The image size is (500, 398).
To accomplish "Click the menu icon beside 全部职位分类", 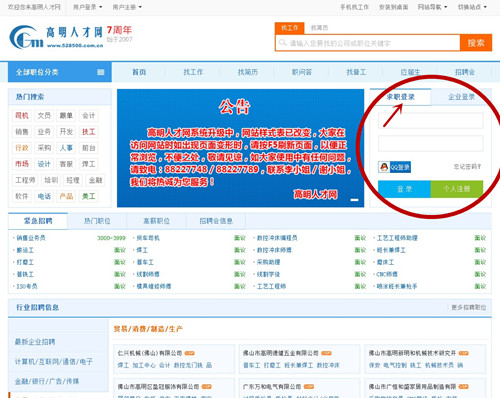I will point(101,72).
